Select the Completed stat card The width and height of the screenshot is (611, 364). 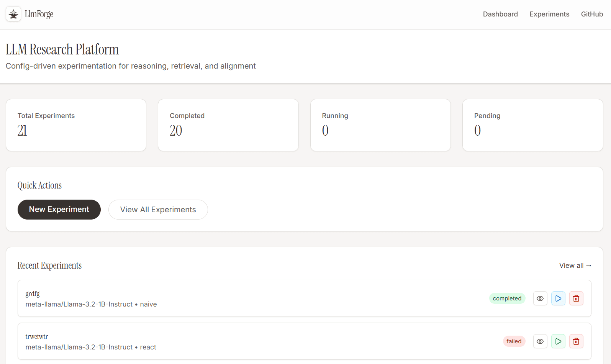point(228,125)
